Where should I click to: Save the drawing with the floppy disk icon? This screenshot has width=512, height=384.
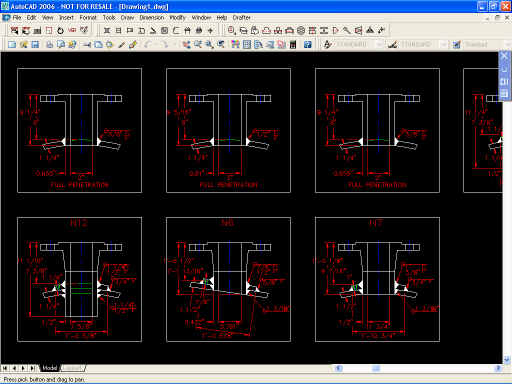click(x=35, y=44)
